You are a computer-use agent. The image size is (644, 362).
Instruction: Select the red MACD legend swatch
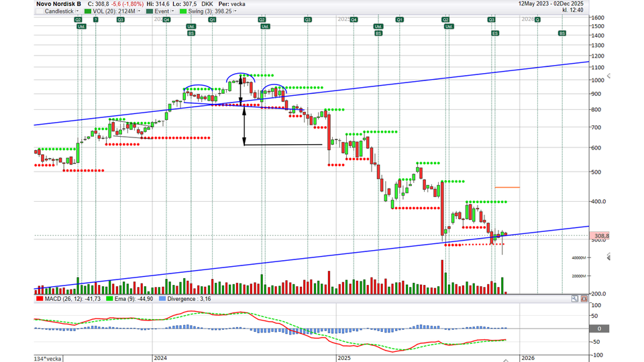click(x=40, y=299)
